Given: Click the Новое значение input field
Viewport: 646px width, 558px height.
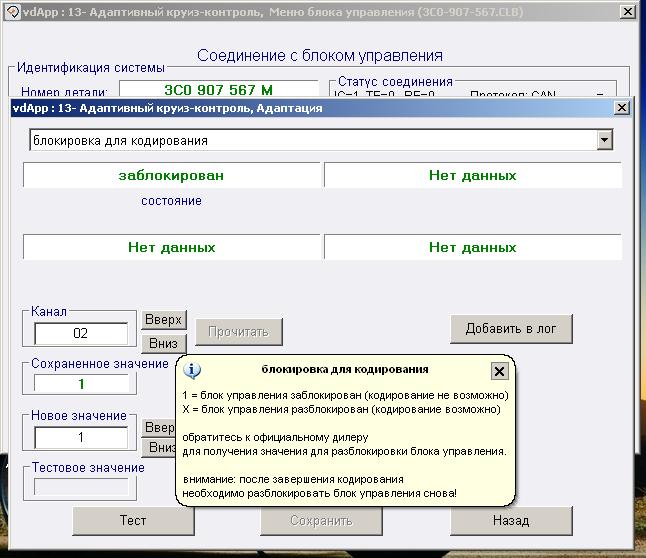Looking at the screenshot, I should (x=81, y=438).
